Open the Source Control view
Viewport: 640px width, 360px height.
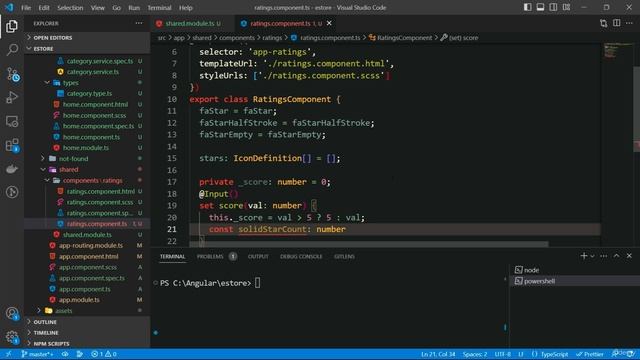click(12, 74)
